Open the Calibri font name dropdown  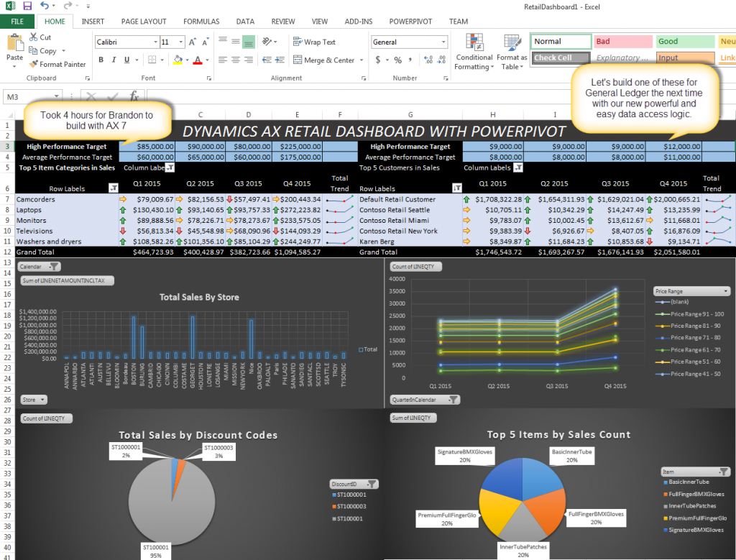(155, 42)
